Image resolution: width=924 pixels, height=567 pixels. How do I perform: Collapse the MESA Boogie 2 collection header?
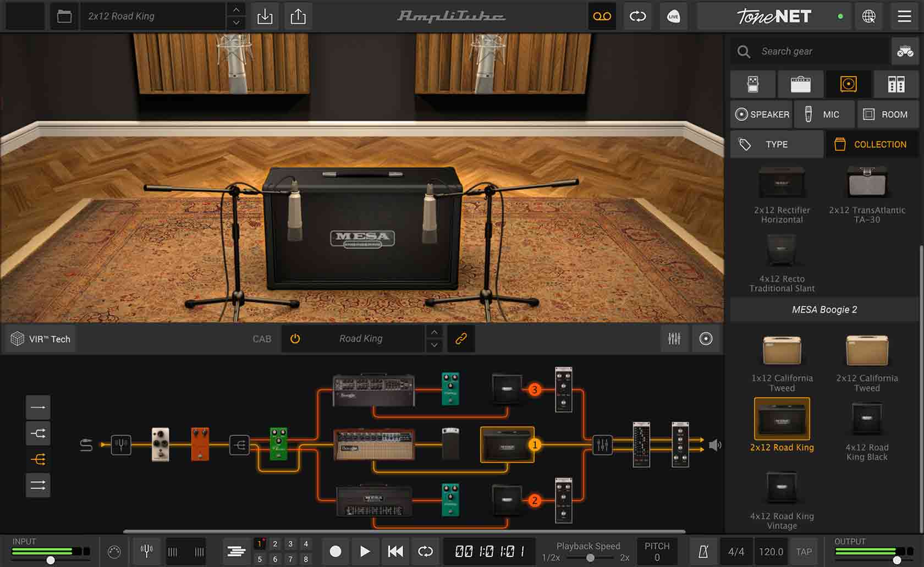click(824, 310)
